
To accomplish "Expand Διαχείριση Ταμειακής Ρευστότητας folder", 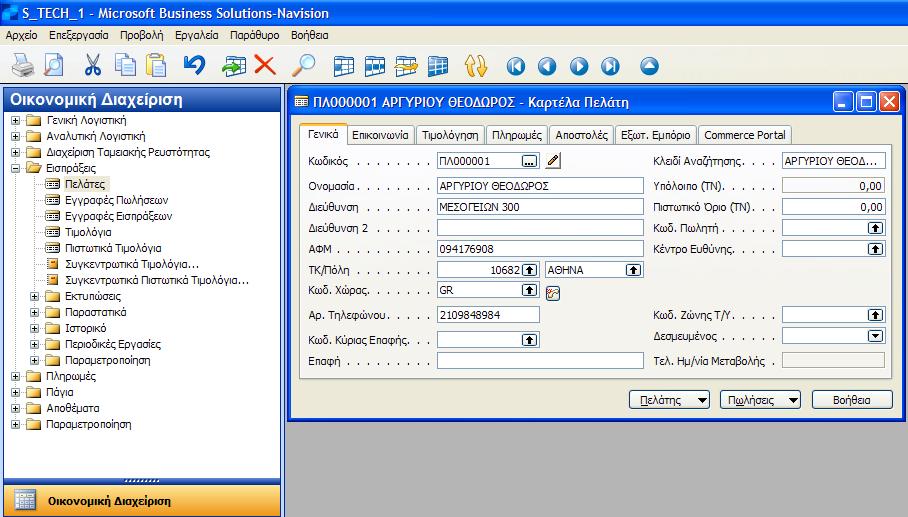I will 15,152.
